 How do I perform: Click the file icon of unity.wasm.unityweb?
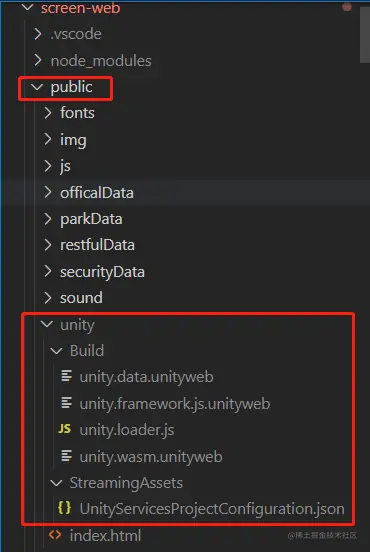click(x=67, y=456)
